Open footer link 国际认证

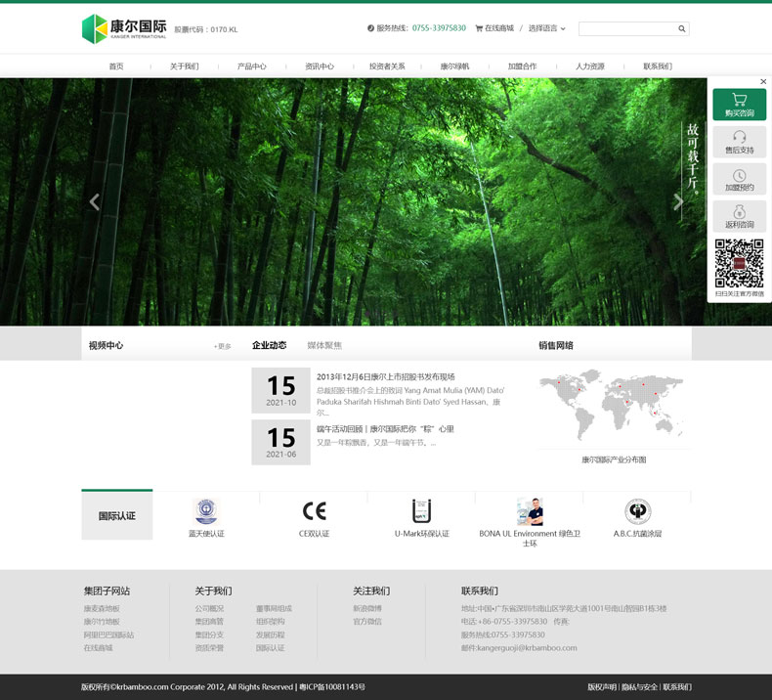point(271,648)
